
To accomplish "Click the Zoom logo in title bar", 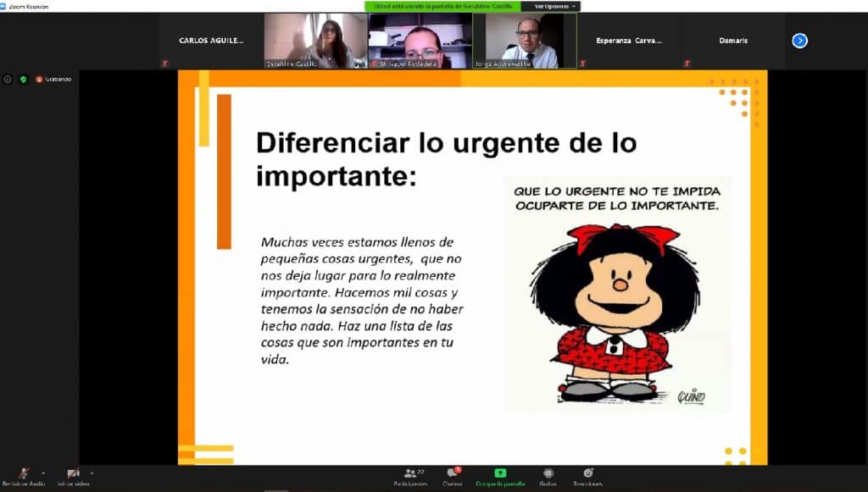I will pyautogui.click(x=4, y=6).
